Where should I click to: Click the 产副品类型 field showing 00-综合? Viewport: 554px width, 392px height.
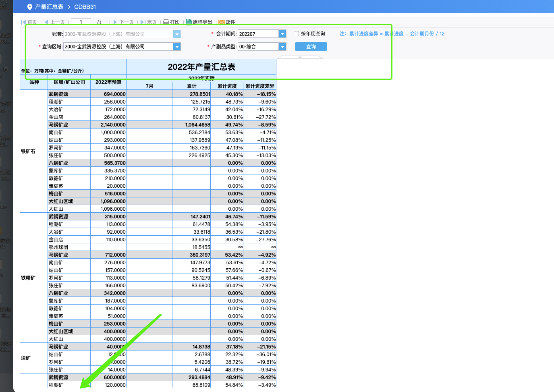pos(258,47)
